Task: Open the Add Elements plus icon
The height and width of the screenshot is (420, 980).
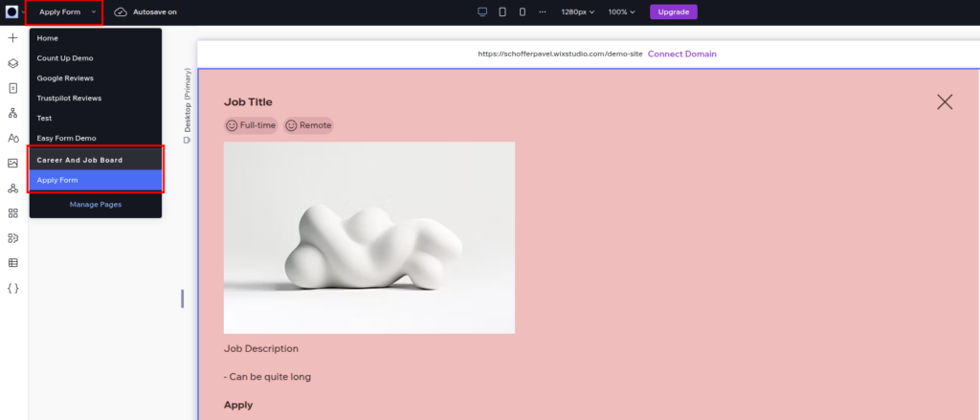Action: pos(12,38)
